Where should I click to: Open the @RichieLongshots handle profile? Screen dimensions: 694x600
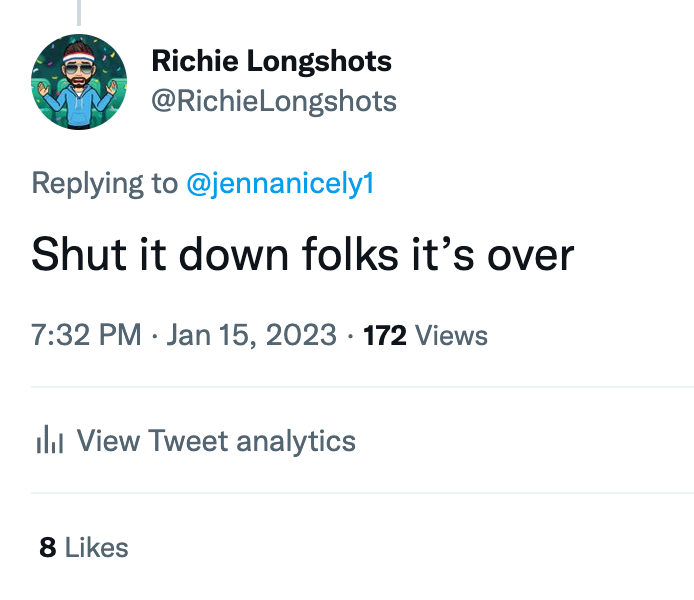273,101
